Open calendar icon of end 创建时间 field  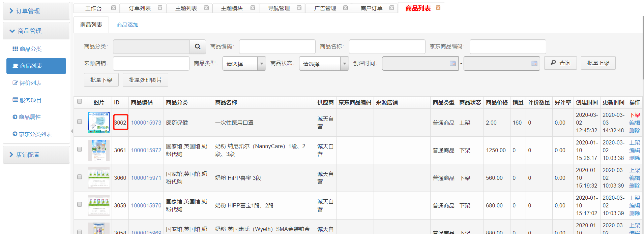click(x=534, y=63)
